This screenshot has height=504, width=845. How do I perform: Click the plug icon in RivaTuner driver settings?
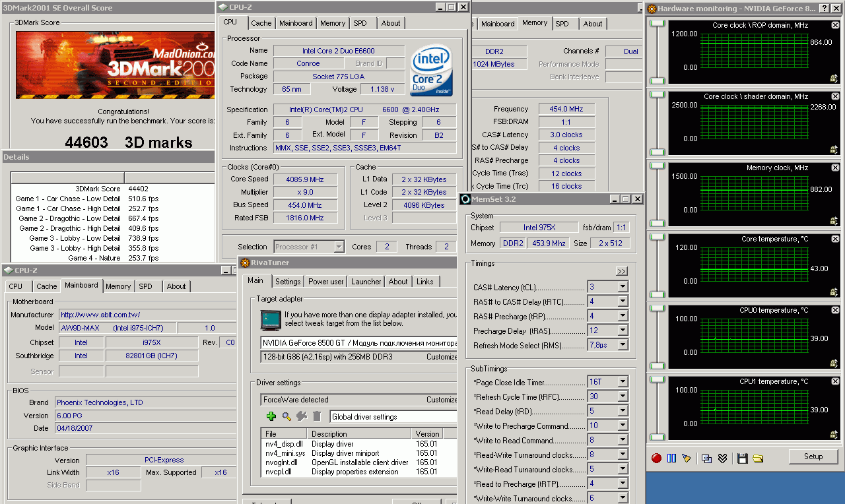tap(302, 416)
